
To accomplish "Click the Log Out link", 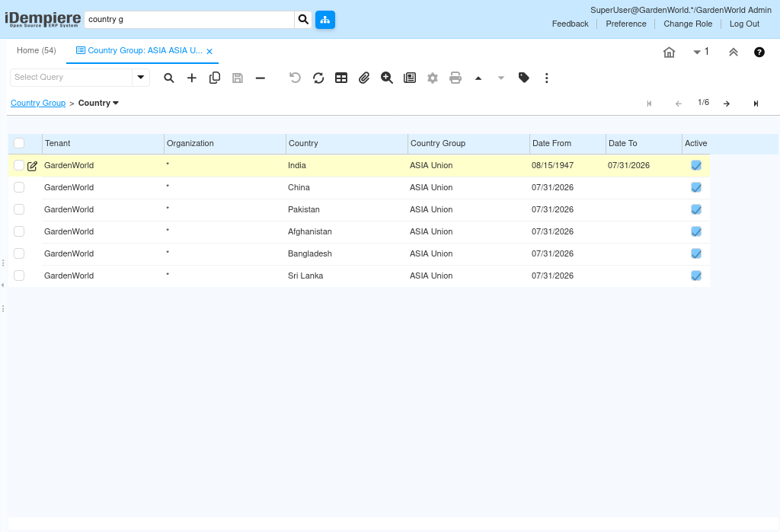I will (x=744, y=24).
